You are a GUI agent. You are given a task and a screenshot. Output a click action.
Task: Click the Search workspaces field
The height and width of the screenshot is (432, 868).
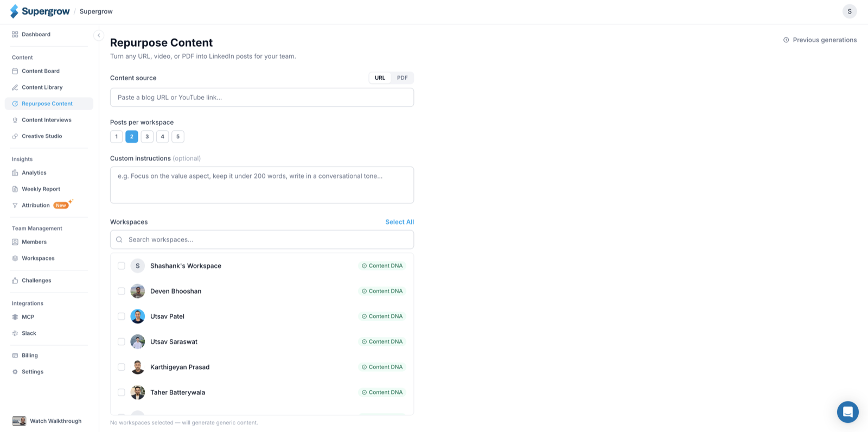[262, 239]
